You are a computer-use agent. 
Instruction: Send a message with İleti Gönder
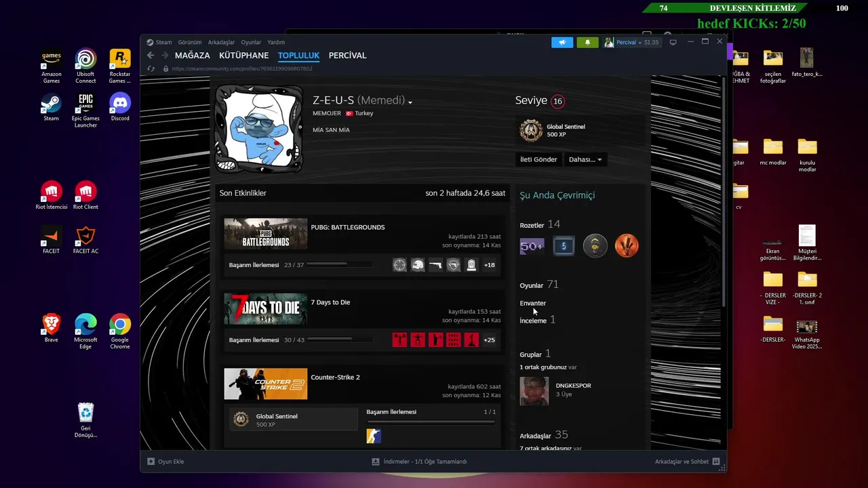(x=538, y=159)
